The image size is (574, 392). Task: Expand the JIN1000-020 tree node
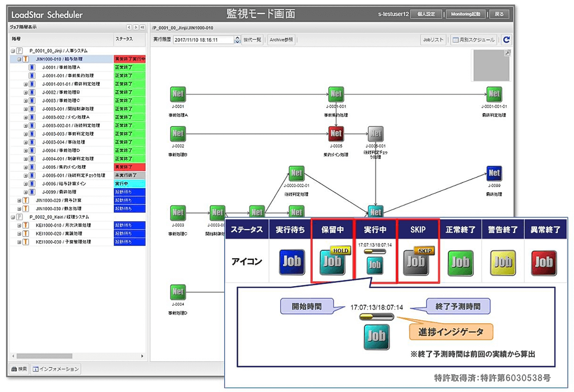coord(19,200)
